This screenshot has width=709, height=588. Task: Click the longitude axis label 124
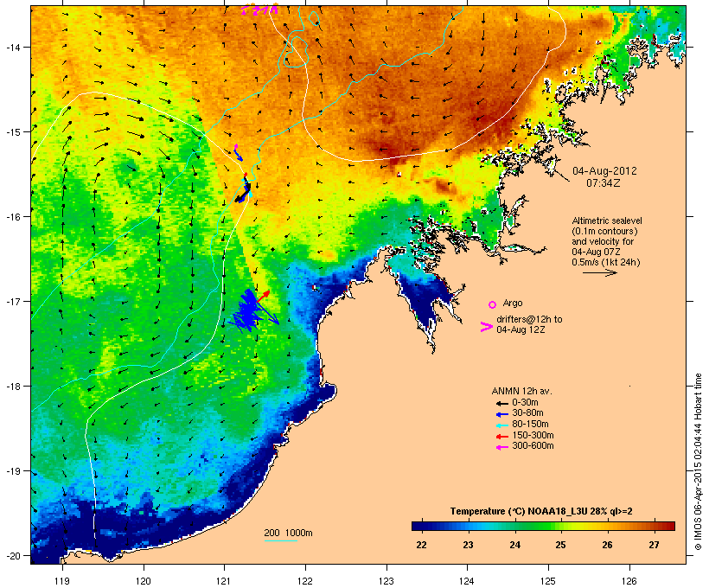click(x=467, y=581)
